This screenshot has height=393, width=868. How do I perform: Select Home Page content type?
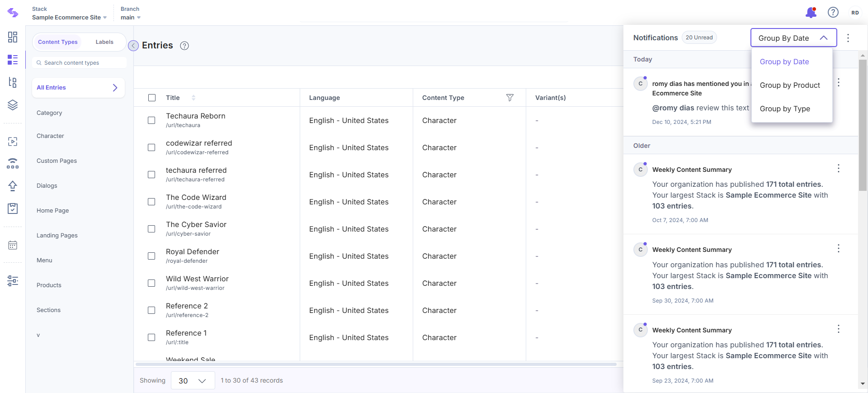coord(53,211)
